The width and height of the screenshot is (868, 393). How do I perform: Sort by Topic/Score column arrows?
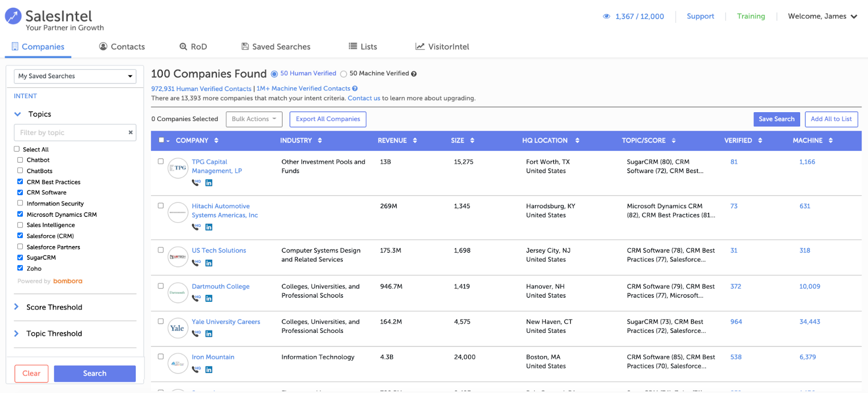pyautogui.click(x=674, y=140)
